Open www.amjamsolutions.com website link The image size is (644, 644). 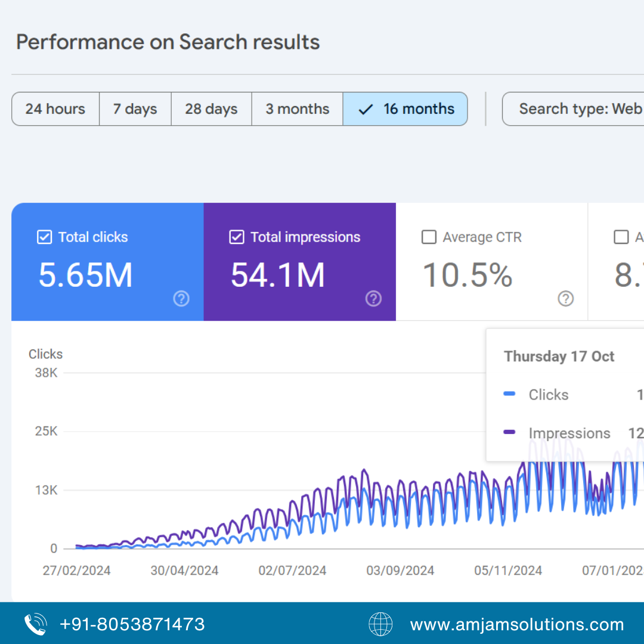[x=516, y=624]
